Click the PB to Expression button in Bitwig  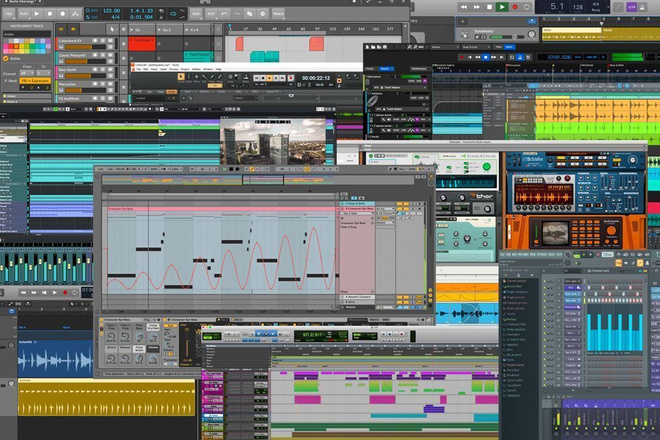[x=35, y=80]
